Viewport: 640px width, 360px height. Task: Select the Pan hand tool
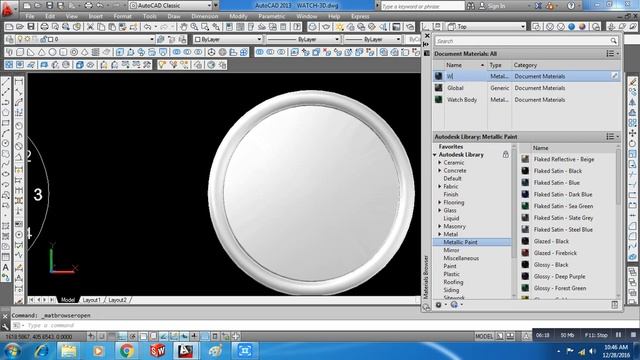[x=184, y=27]
